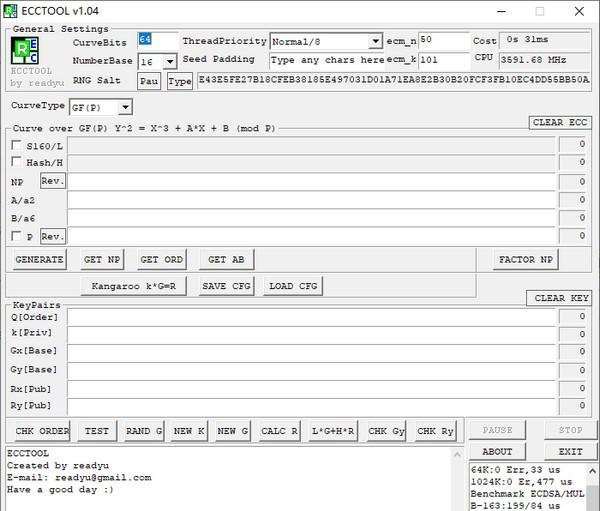Click the 'E-mail: readyu@gmail.com' log line
Viewport: 600px width, 511px height.
(79, 478)
